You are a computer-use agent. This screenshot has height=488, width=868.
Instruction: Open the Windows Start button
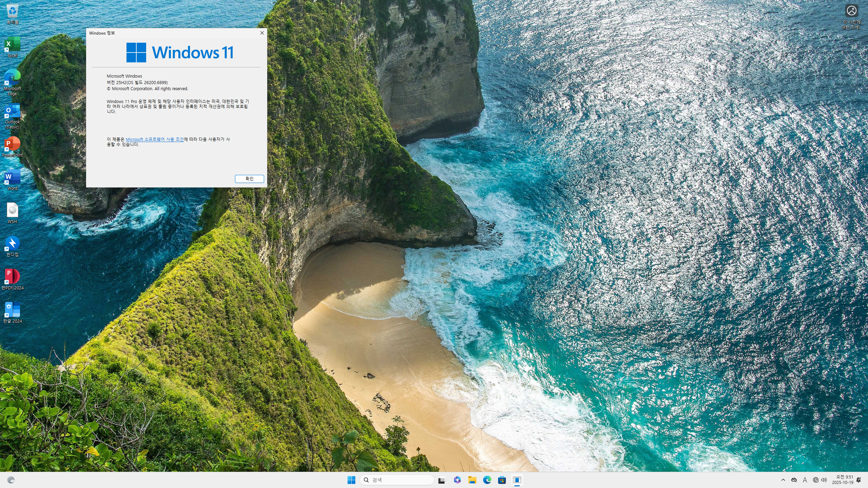click(351, 480)
